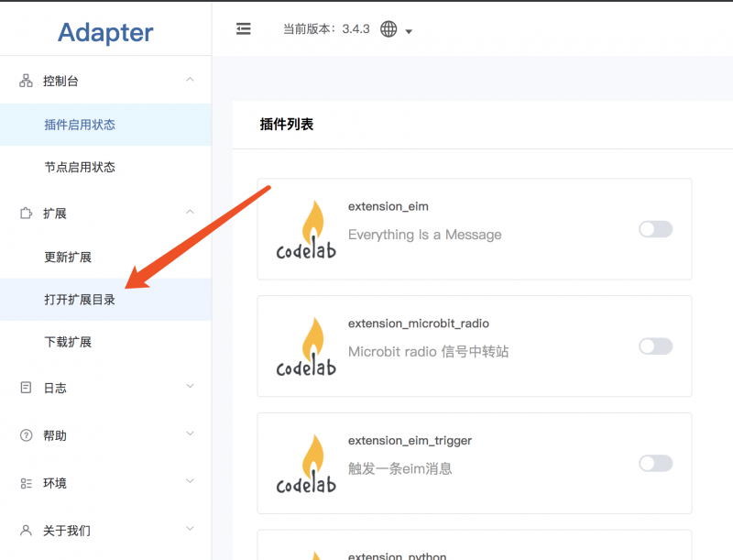The image size is (733, 560).
Task: Click the 扩展 menu label
Action: point(55,214)
